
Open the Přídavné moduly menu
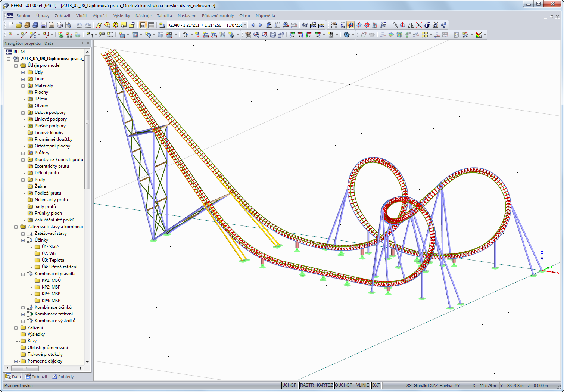218,16
